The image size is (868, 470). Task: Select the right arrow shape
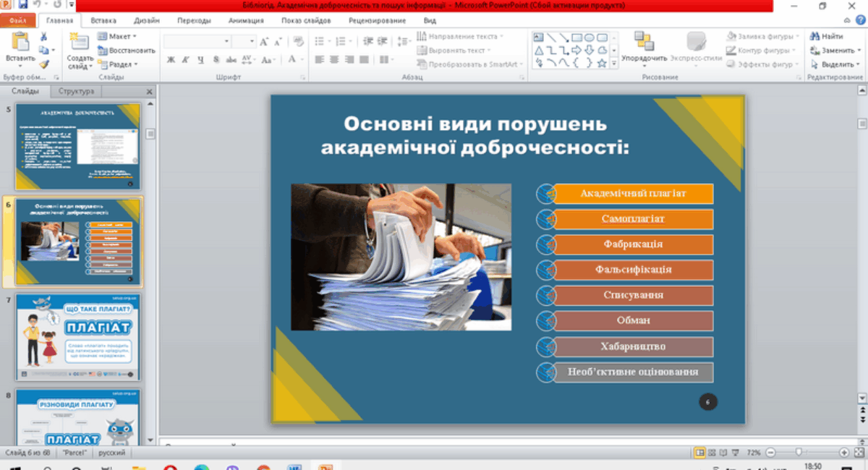pyautogui.click(x=576, y=50)
